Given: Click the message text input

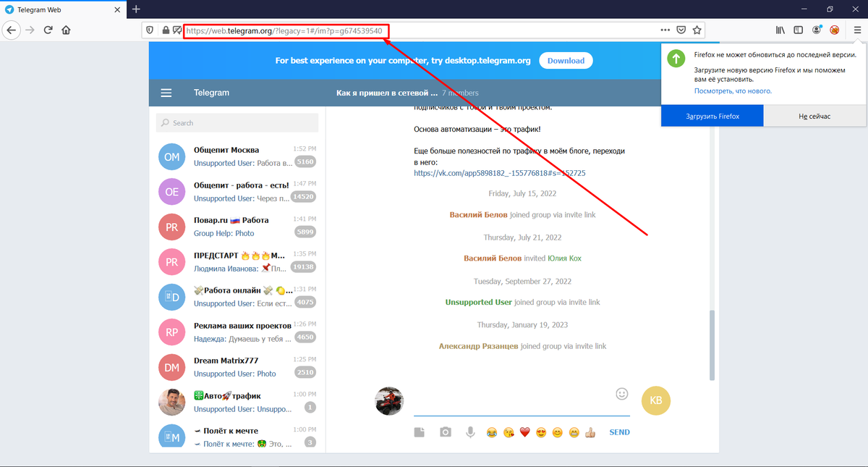Looking at the screenshot, I should (x=522, y=400).
